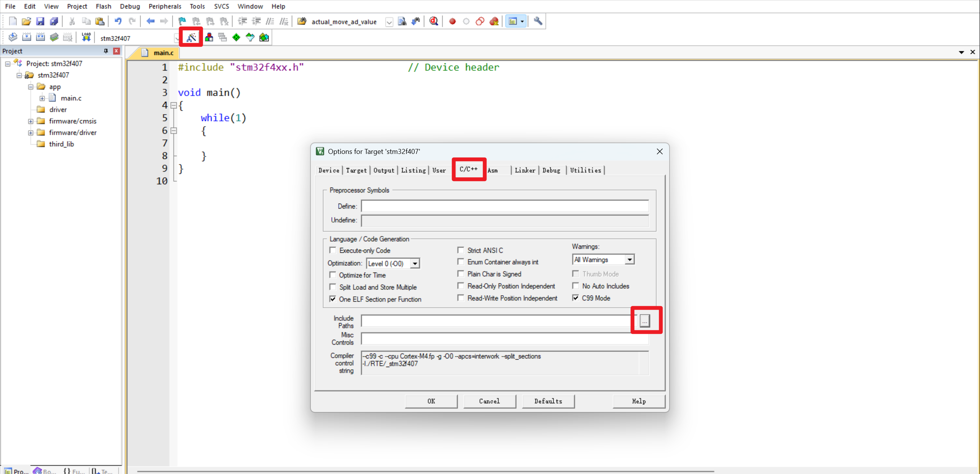Switch to the Linker tab

(524, 170)
